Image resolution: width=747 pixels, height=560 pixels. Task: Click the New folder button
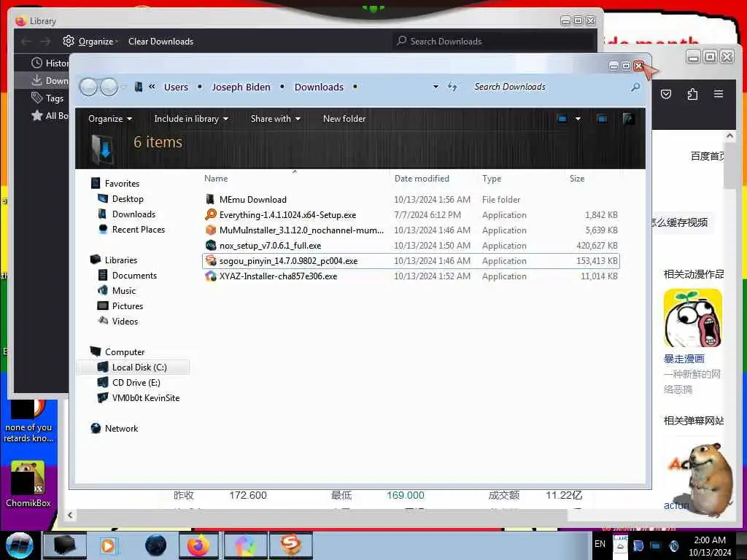344,119
